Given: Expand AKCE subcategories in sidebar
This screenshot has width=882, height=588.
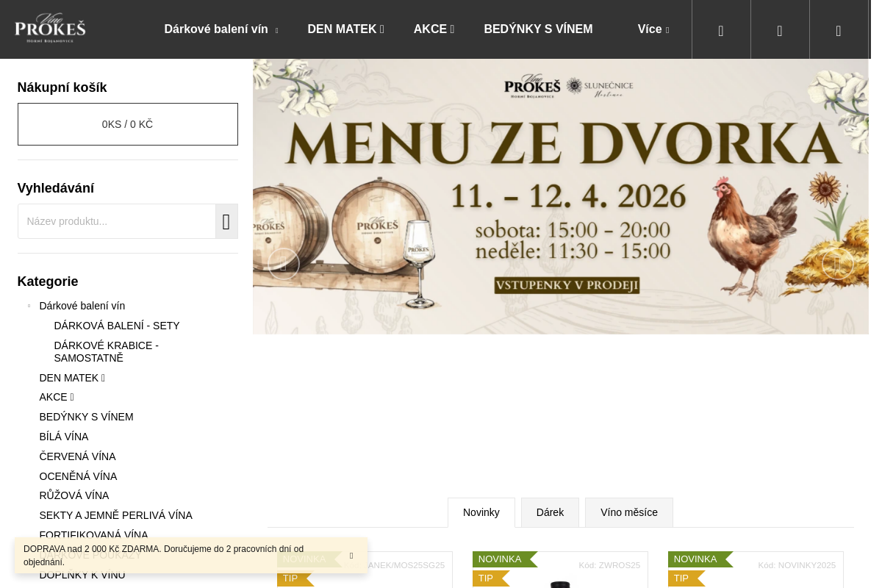Looking at the screenshot, I should 71,397.
